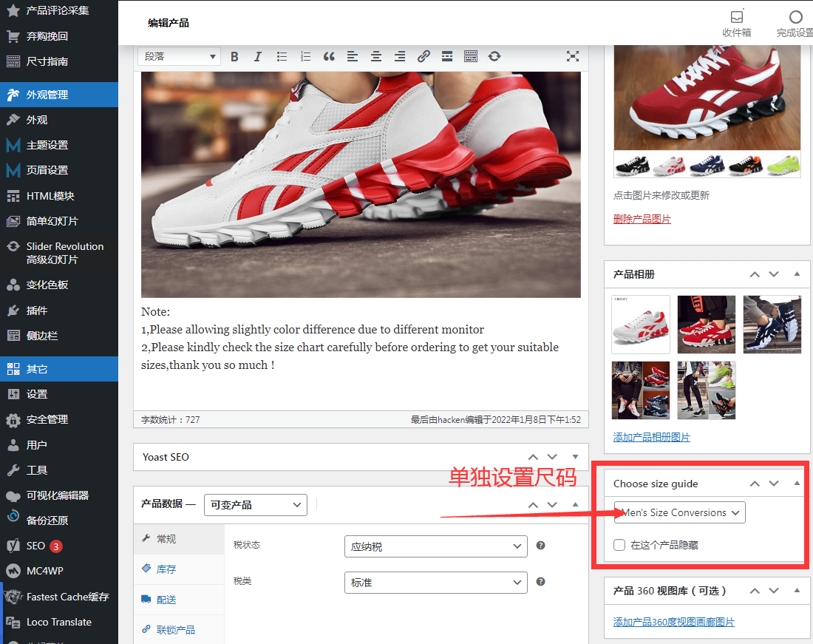Image resolution: width=813 pixels, height=644 pixels.
Task: Toggle bold formatting in editor toolbar
Action: click(x=234, y=56)
